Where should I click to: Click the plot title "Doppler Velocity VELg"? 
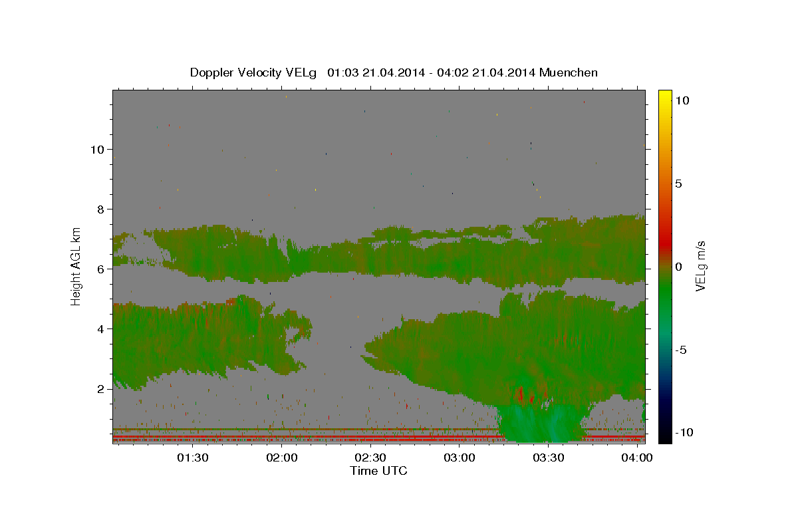coord(254,72)
